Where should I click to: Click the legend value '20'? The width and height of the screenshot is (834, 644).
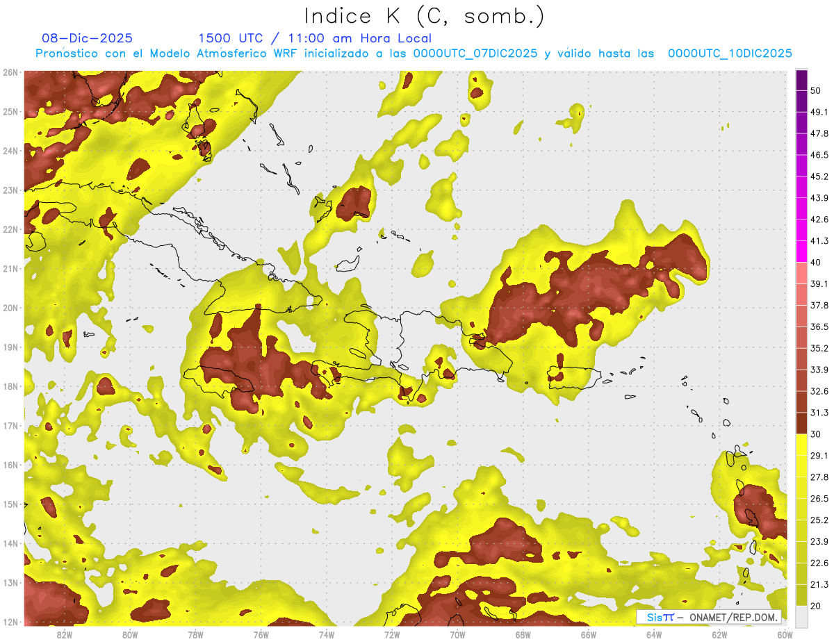816,606
